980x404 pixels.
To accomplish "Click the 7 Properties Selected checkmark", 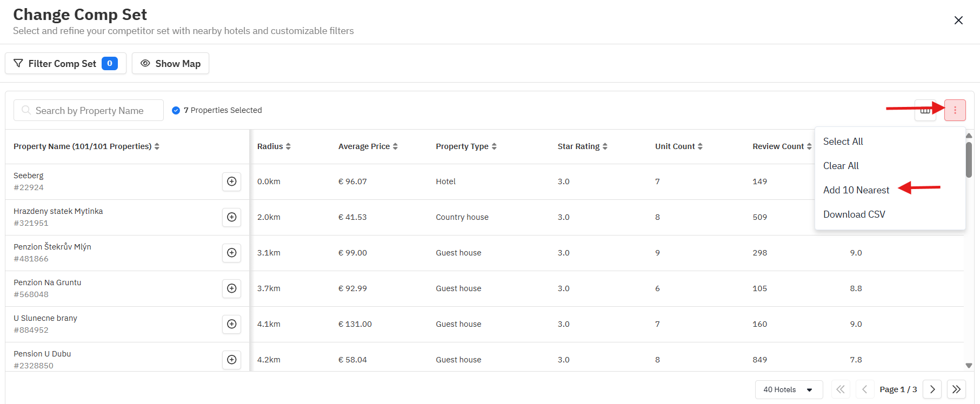I will (x=176, y=110).
